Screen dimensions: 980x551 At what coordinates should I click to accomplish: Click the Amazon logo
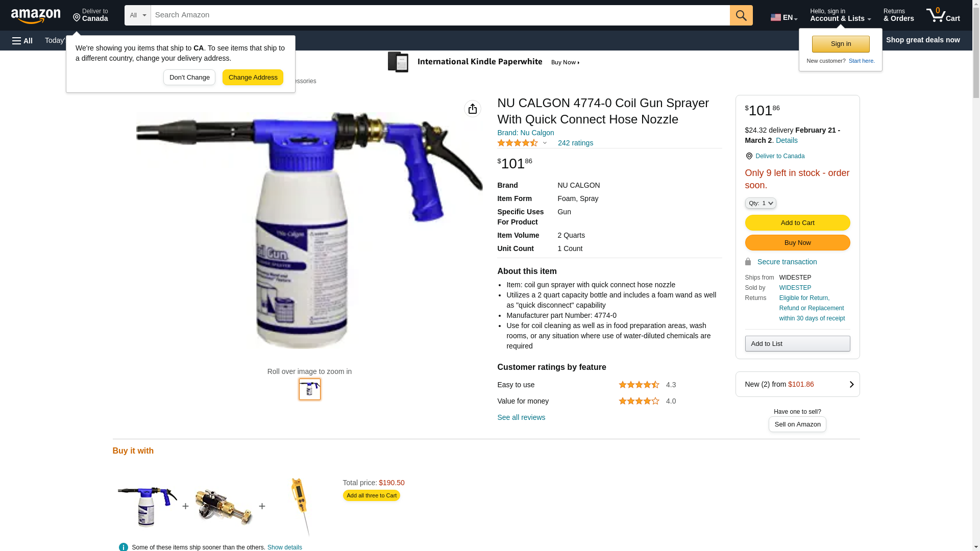click(36, 16)
